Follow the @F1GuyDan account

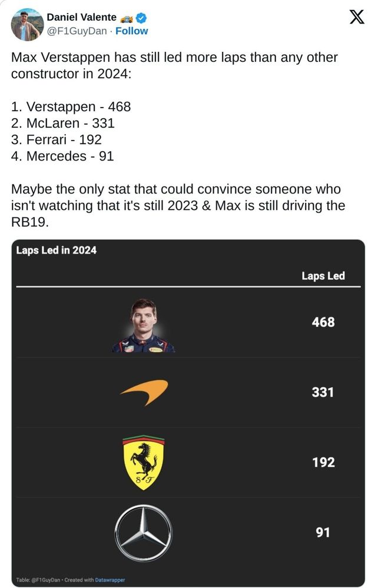pyautogui.click(x=131, y=31)
